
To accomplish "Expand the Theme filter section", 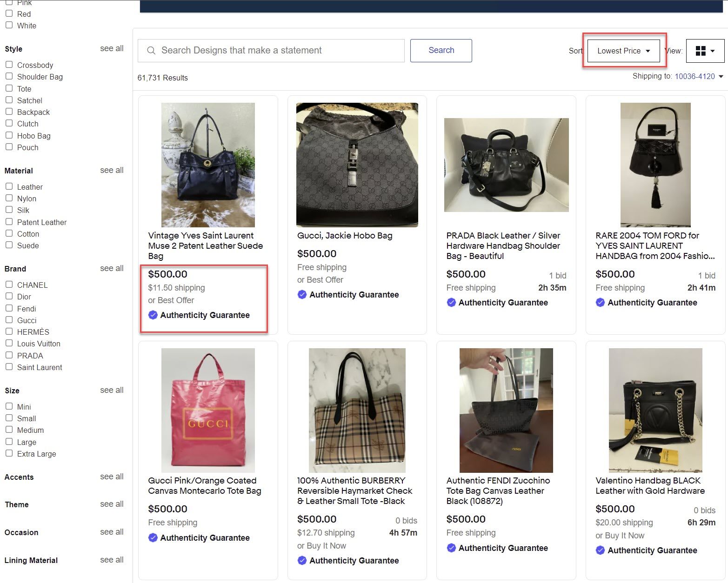I will 17,504.
